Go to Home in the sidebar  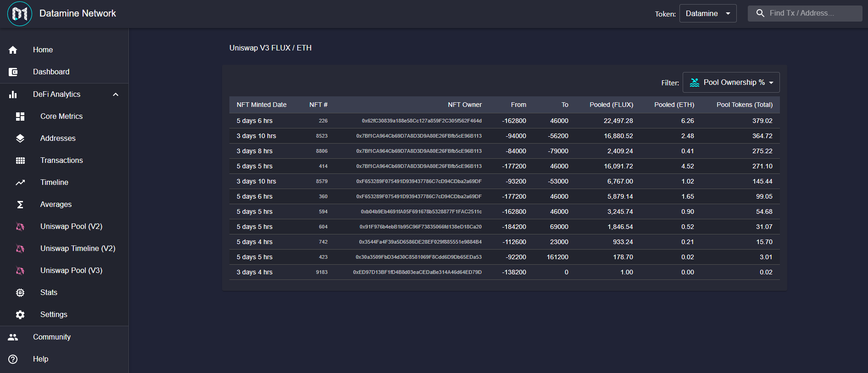click(x=64, y=50)
